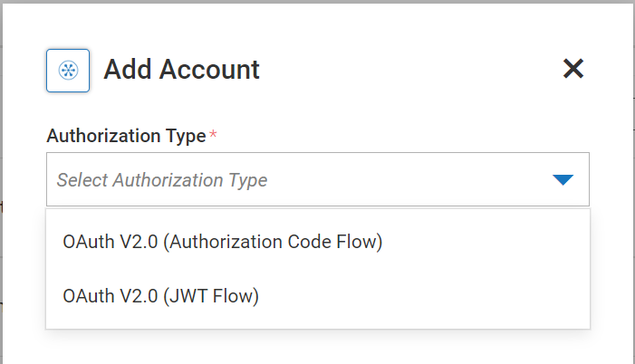Image resolution: width=635 pixels, height=364 pixels.
Task: Click the Authorization Type field label
Action: pos(126,136)
